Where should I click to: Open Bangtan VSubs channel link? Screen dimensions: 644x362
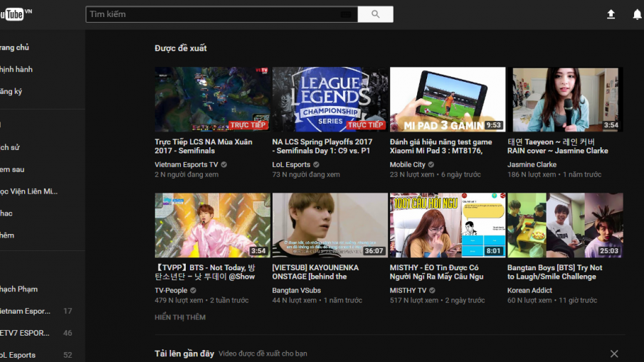click(x=296, y=290)
